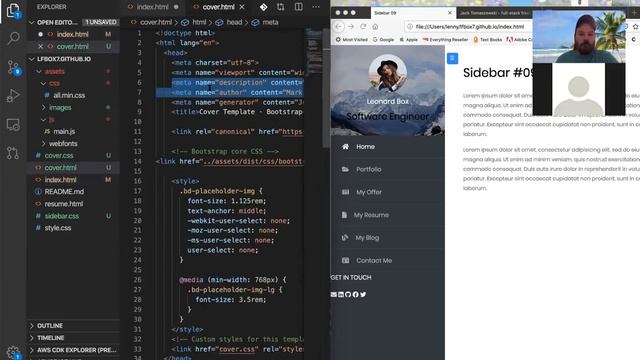Open the Explorer view in activity bar

pos(13,10)
